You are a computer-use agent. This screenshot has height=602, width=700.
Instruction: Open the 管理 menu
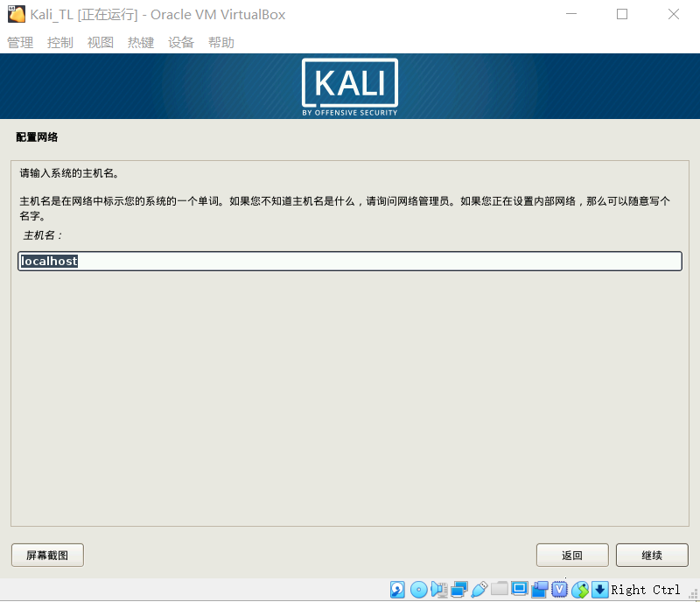coord(20,42)
